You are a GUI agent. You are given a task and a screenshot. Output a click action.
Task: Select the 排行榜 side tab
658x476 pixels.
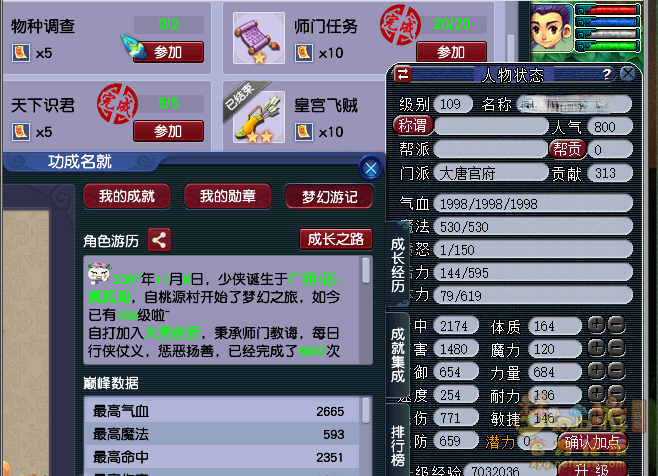coord(397,445)
